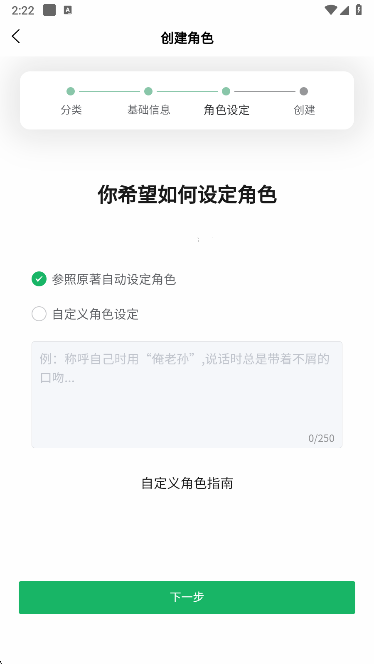Viewport: 374px width, 664px height.
Task: Open the 角色设定 step label
Action: point(227,110)
